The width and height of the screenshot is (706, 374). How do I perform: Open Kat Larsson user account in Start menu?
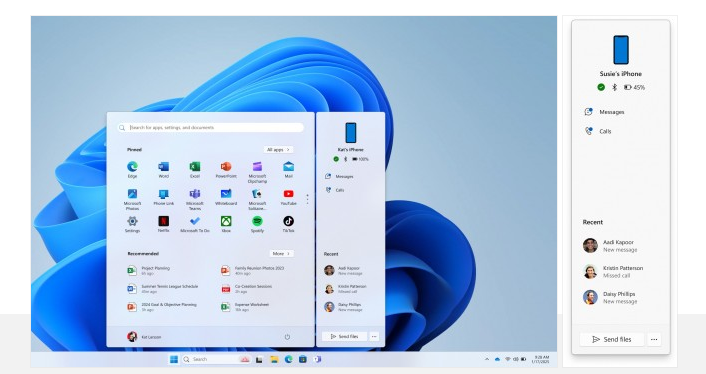144,337
